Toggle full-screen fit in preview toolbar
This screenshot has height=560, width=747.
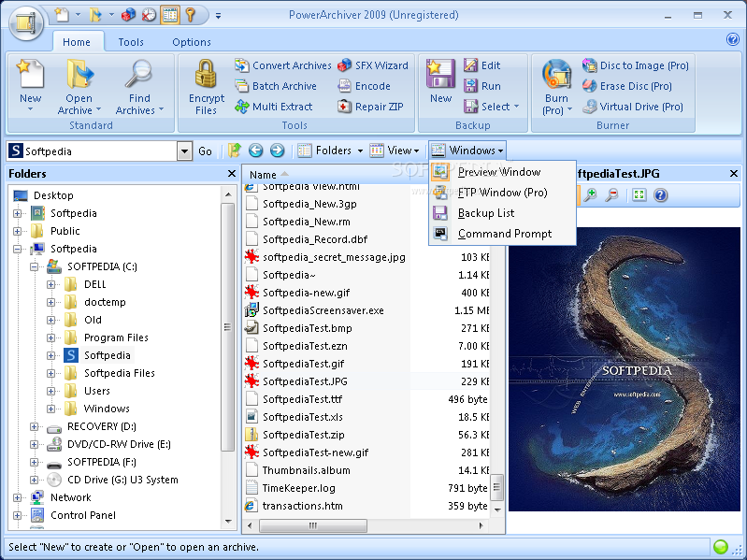(x=639, y=194)
